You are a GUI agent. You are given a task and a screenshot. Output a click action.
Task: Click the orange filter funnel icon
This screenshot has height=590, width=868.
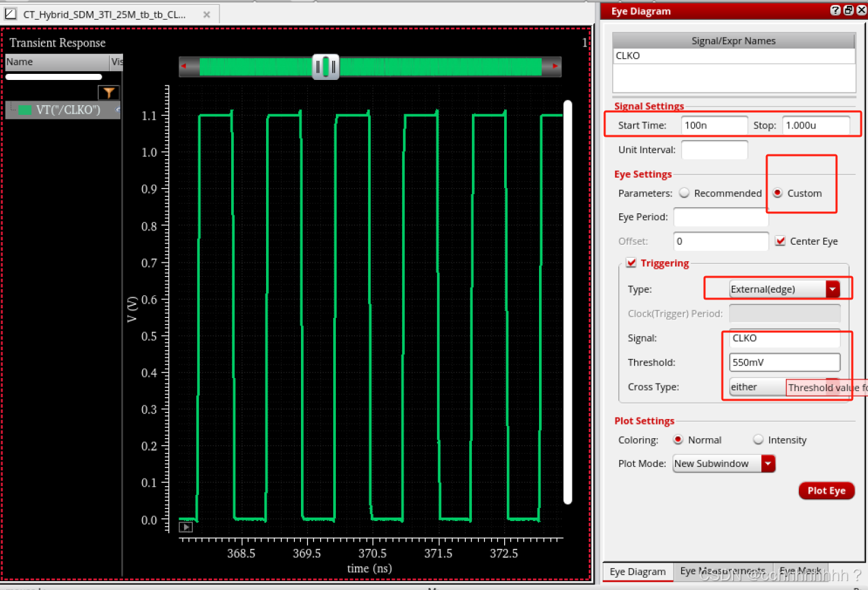click(x=108, y=93)
